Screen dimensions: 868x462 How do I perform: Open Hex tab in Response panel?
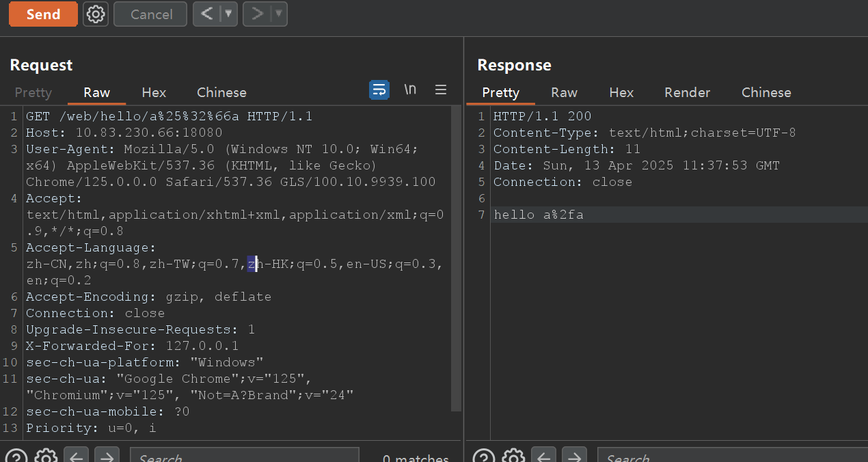[621, 92]
